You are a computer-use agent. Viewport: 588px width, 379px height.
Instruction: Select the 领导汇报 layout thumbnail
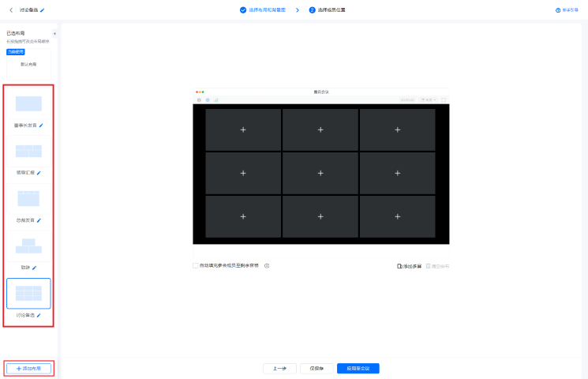28,152
